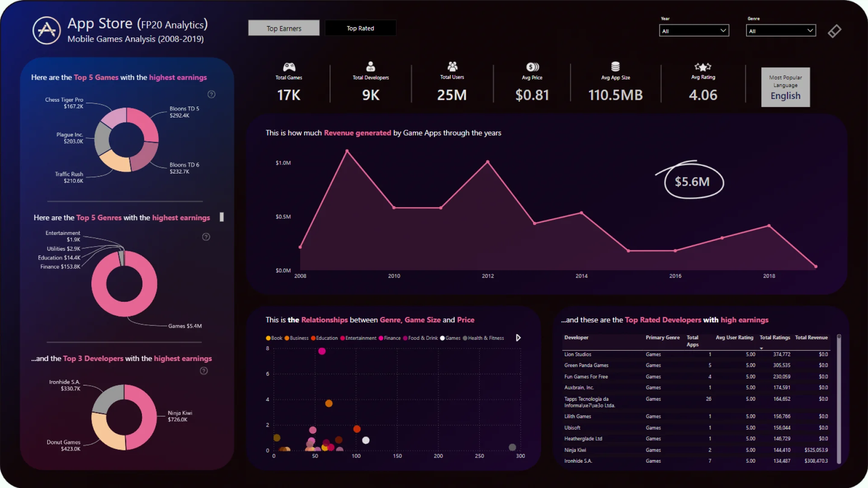Switch to Top Earners view
This screenshot has height=488, width=868.
284,28
